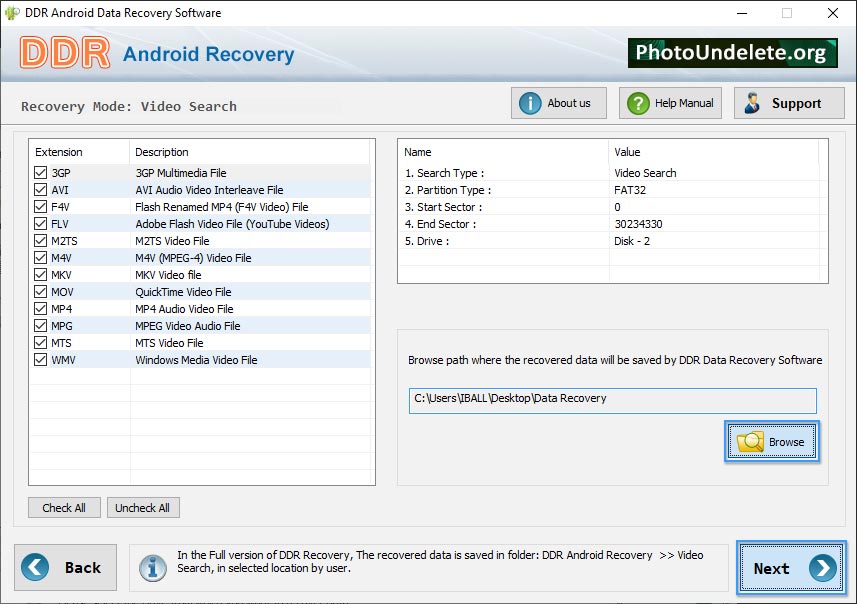Select 'M4V (MPEG-4) Video File' description

tap(193, 257)
